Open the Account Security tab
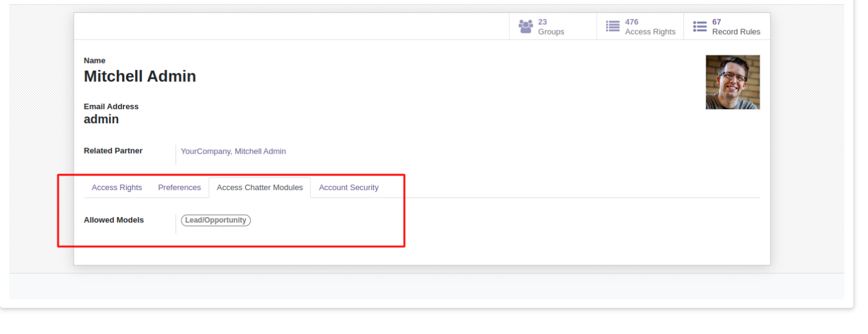 [x=349, y=188]
